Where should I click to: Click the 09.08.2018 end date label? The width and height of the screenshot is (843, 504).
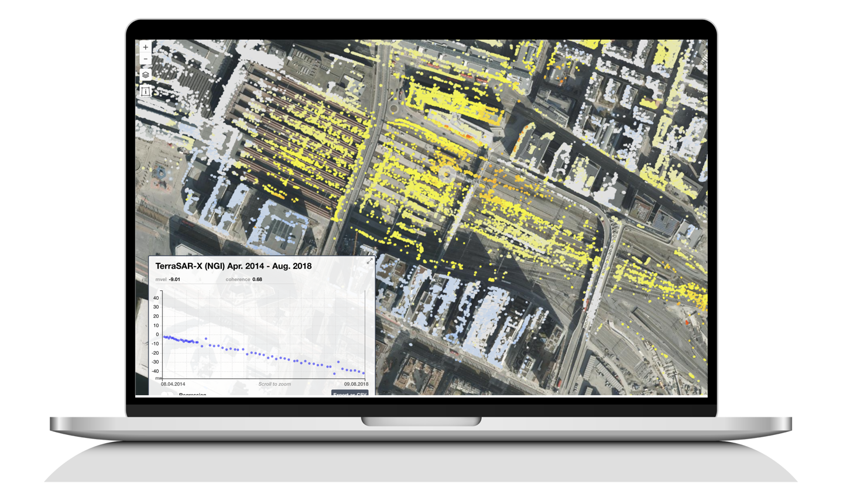click(x=356, y=384)
